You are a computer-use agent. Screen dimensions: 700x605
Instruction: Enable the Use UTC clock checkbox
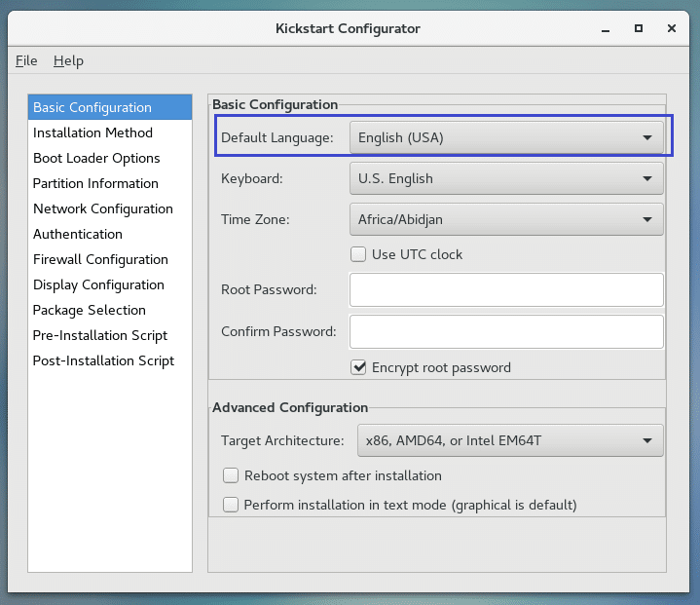coord(358,254)
